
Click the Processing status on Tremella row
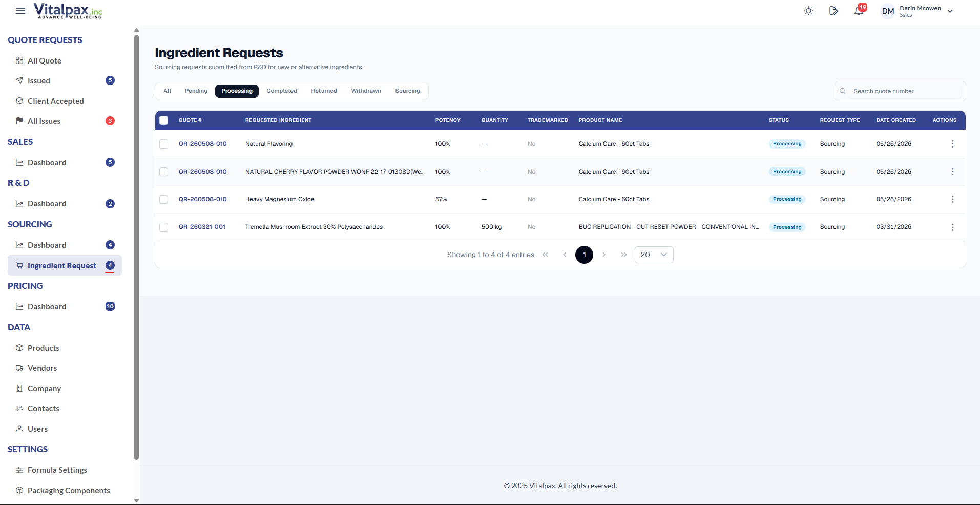[787, 227]
